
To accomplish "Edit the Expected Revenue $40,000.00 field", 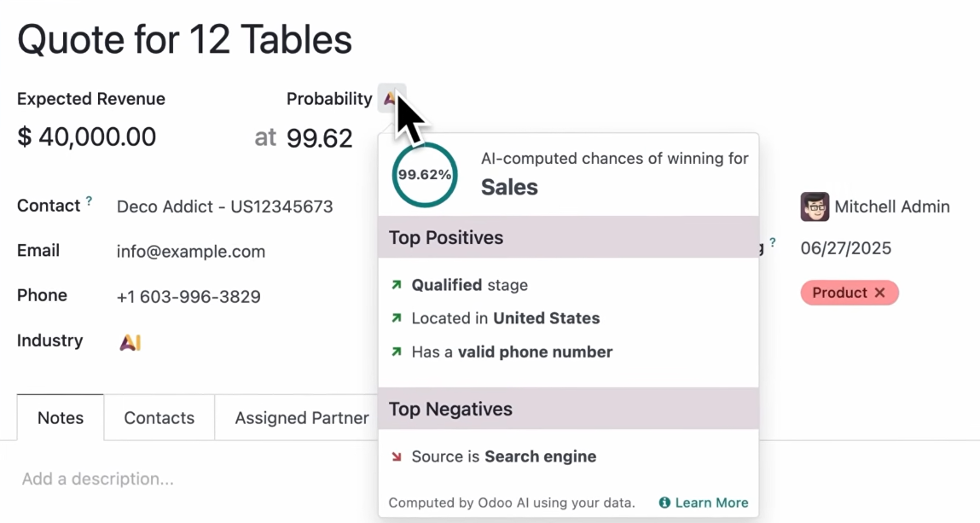I will [x=87, y=137].
